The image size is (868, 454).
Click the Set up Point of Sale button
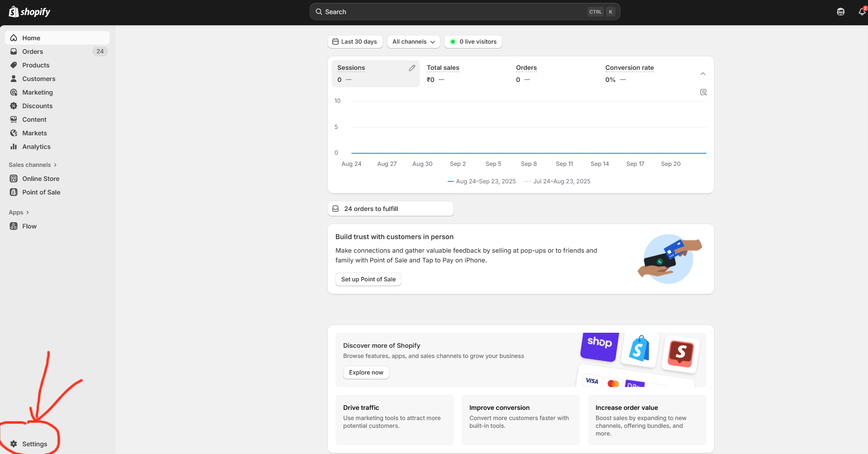pos(368,279)
